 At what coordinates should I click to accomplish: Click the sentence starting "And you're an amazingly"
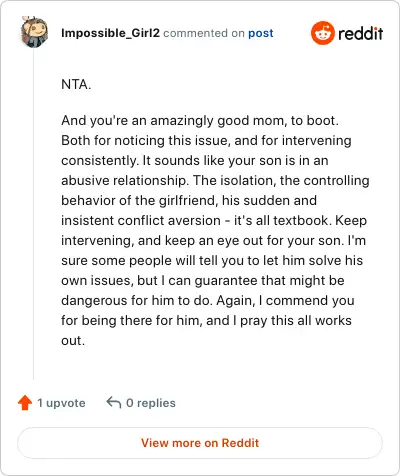(x=200, y=120)
